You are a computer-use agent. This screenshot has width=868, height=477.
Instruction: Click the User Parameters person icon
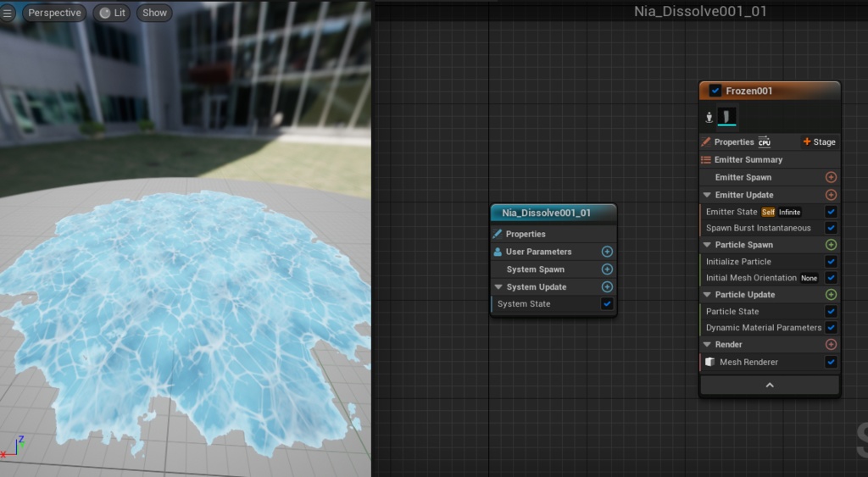497,252
